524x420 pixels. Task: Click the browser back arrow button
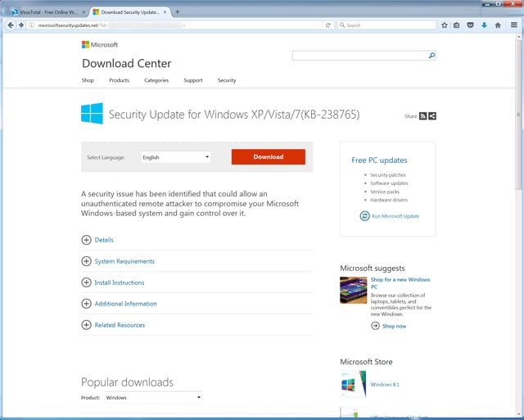[x=11, y=25]
